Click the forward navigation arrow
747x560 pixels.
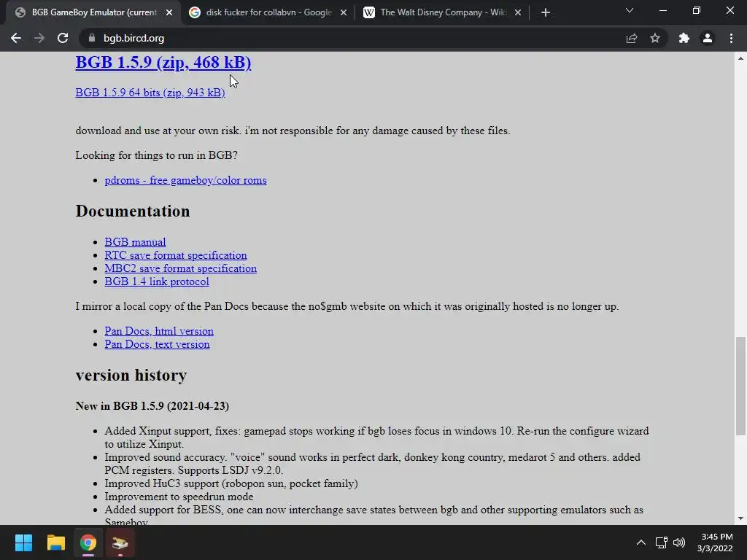[x=39, y=38]
